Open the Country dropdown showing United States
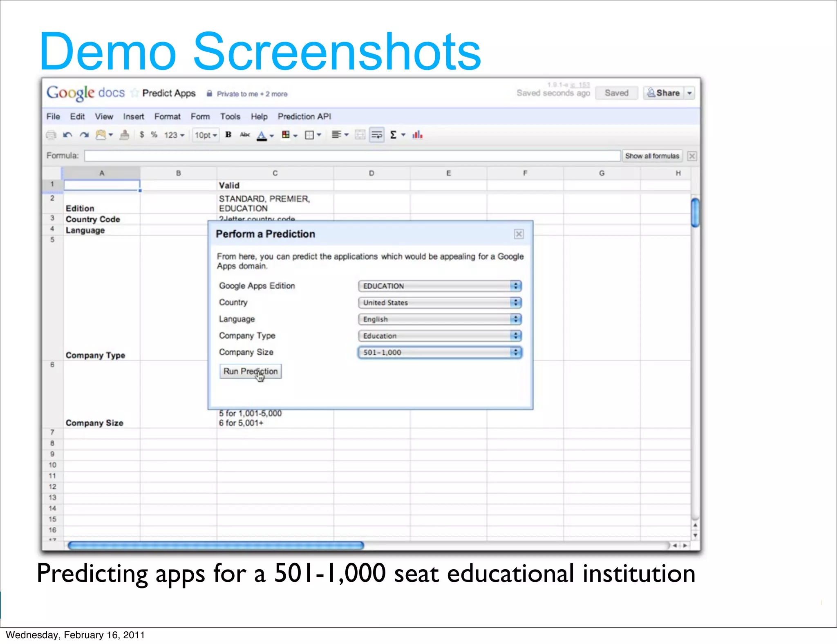837x644 pixels. [440, 303]
